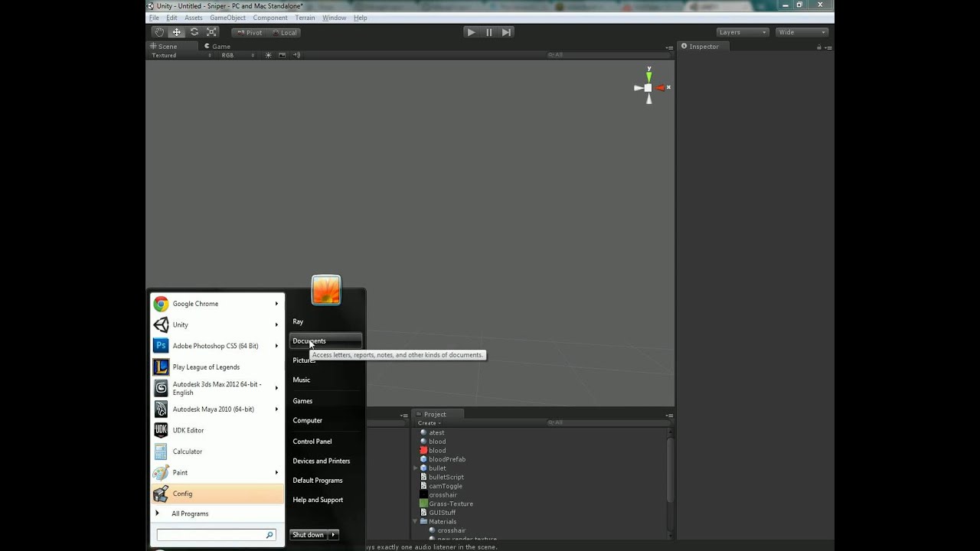Viewport: 980px width, 551px height.
Task: Toggle scene overlay image icon
Action: [x=282, y=55]
